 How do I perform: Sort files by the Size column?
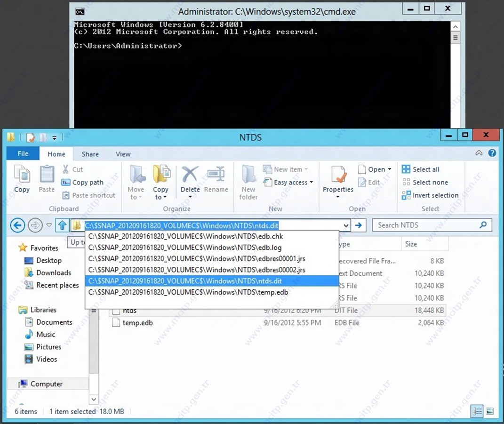[x=424, y=244]
